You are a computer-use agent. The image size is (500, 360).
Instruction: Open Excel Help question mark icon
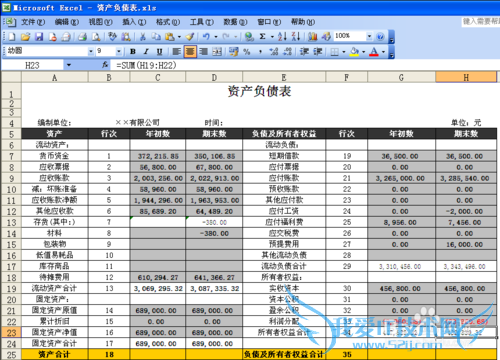tap(380, 36)
